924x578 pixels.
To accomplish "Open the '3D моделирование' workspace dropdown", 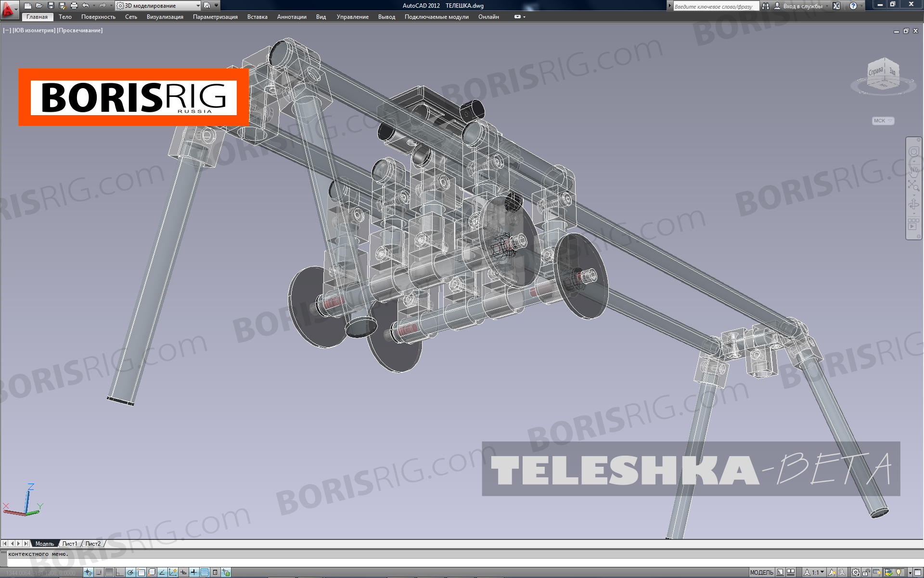I will [158, 6].
